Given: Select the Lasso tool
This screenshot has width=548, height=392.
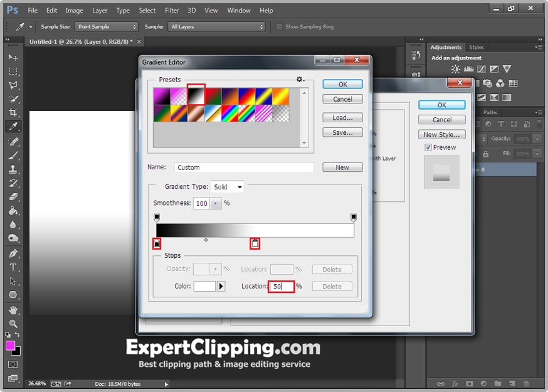Looking at the screenshot, I should (x=13, y=85).
